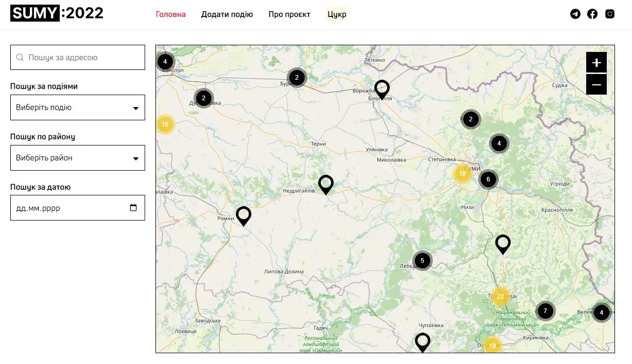Open the 19 cluster at Охтирка

(x=493, y=346)
